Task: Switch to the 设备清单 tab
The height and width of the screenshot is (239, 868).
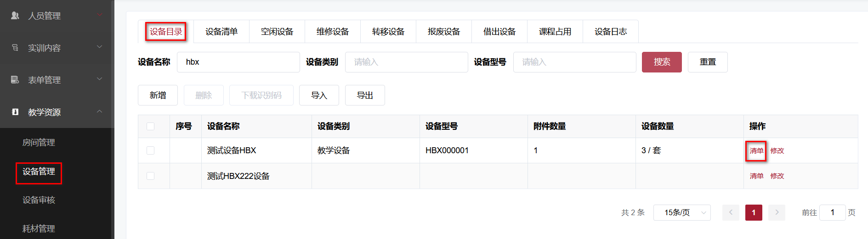Action: [x=221, y=32]
